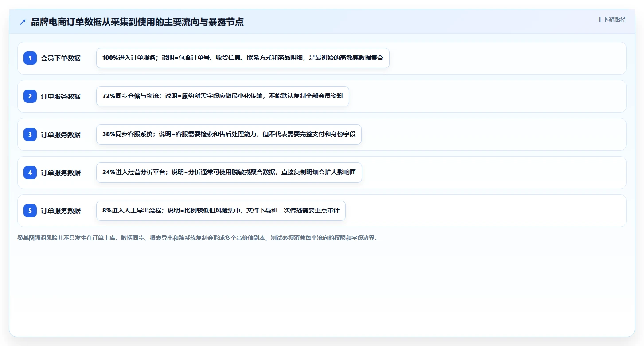Click the 上下游路径 label
The height and width of the screenshot is (346, 644).
point(611,20)
